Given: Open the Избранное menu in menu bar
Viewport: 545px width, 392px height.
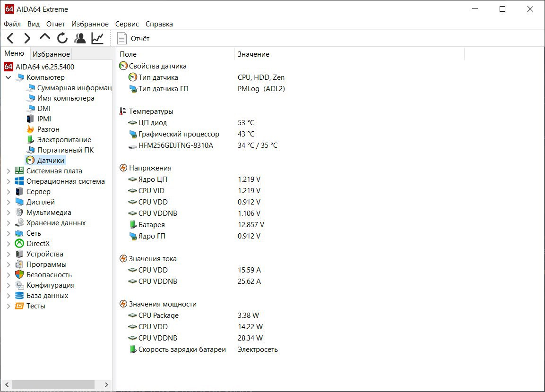Looking at the screenshot, I should 90,24.
